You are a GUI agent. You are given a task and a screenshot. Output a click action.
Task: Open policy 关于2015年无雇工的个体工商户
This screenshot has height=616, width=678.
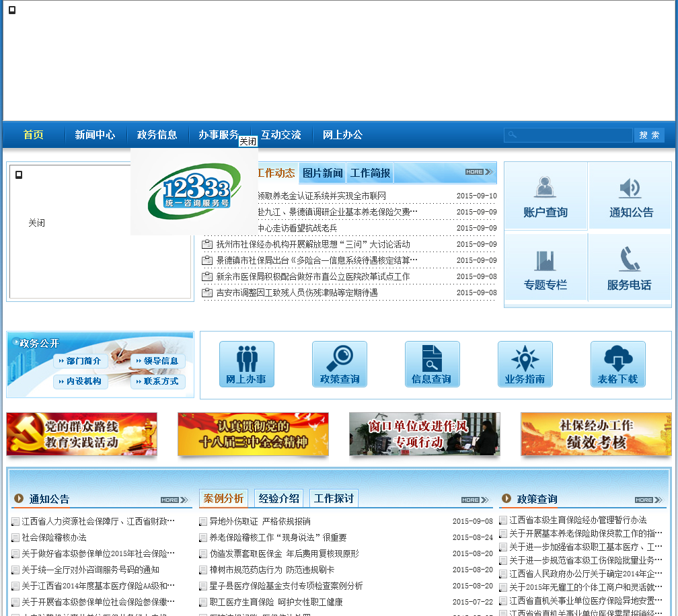(585, 587)
